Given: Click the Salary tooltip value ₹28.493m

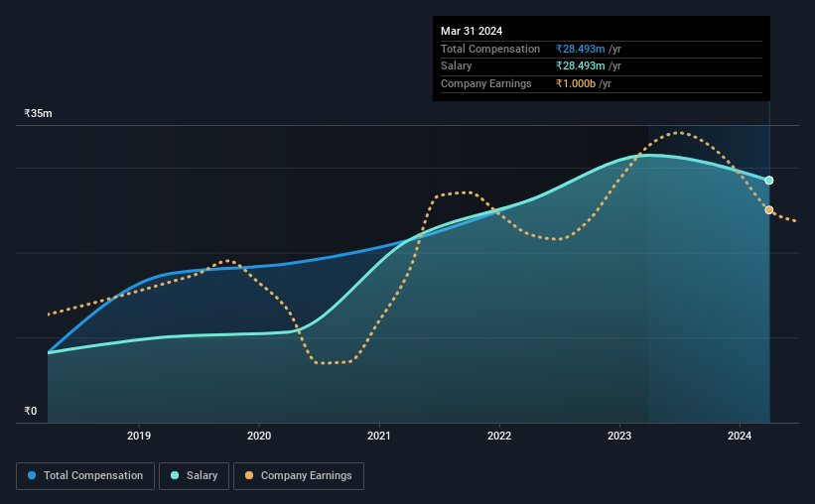Looking at the screenshot, I should [x=580, y=66].
